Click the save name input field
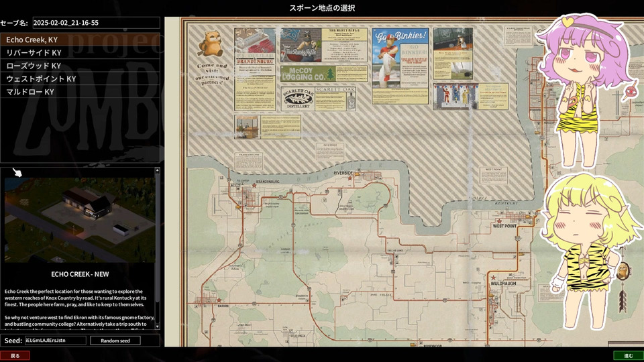 click(x=96, y=23)
